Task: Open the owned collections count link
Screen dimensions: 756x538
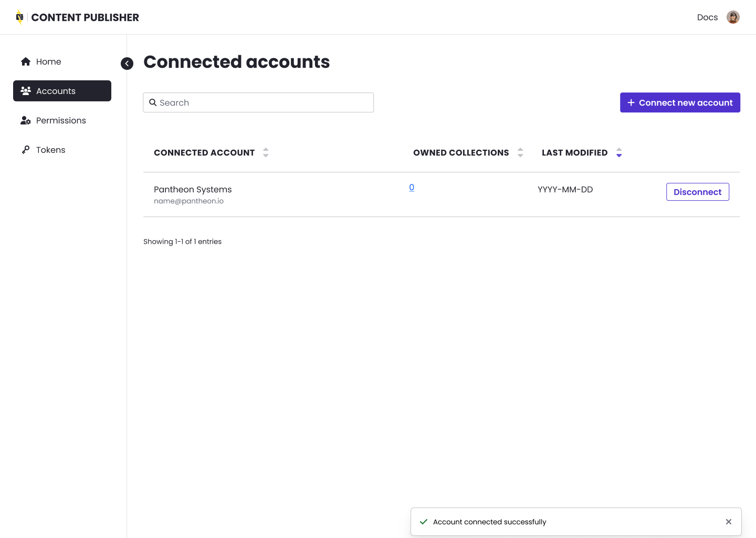Action: (x=412, y=188)
